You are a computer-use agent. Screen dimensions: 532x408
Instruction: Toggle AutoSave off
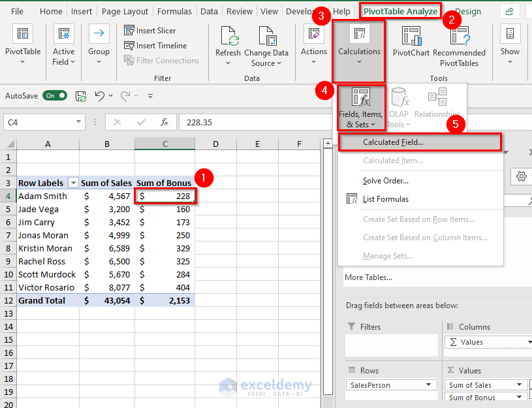[x=55, y=95]
